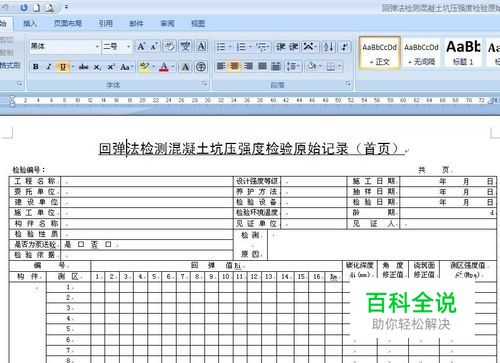Click the decrease indent icon
Screen dimensions: 500x363
click(281, 47)
